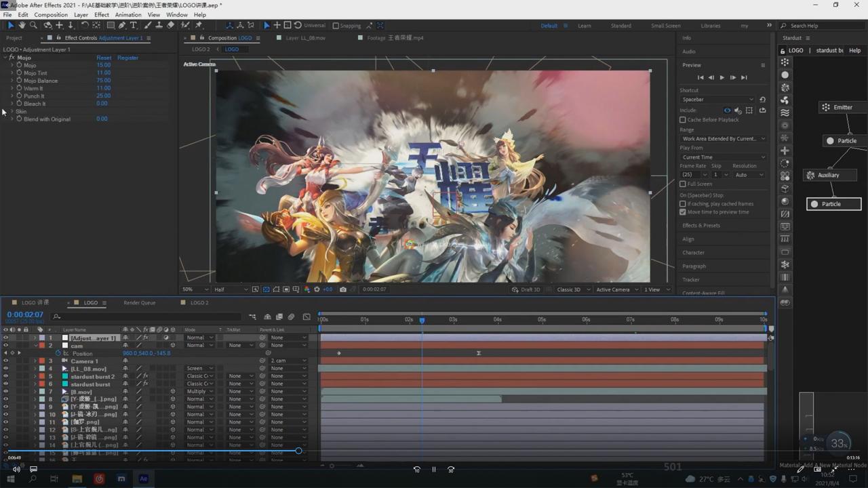Open the Shortcut Spacebar dropdown

click(x=717, y=100)
